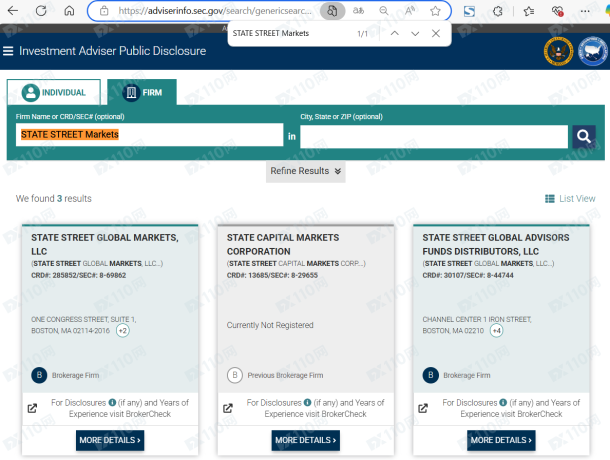
Task: Open State Capital Markets Corporation title
Action: (x=283, y=244)
